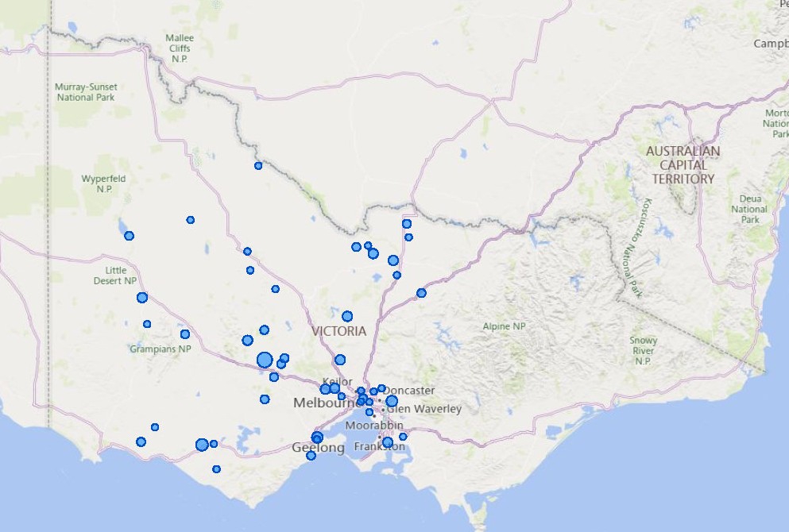
Task: Click the marker just below Little Desert NP
Action: (142, 298)
